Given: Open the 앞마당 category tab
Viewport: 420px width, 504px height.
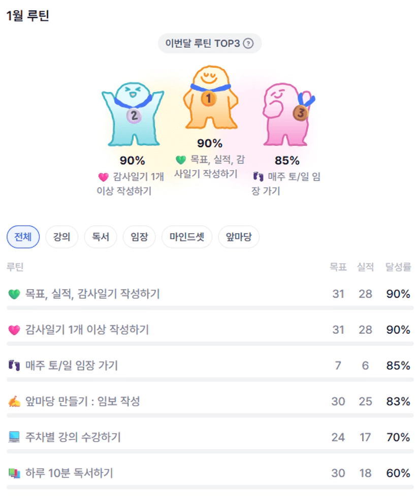Looking at the screenshot, I should (x=238, y=237).
